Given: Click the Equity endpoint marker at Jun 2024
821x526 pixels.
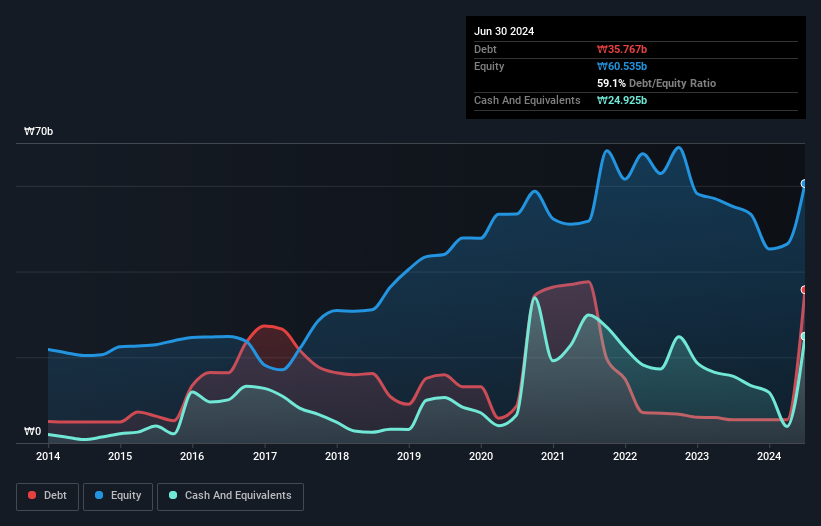Looking at the screenshot, I should (x=804, y=184).
